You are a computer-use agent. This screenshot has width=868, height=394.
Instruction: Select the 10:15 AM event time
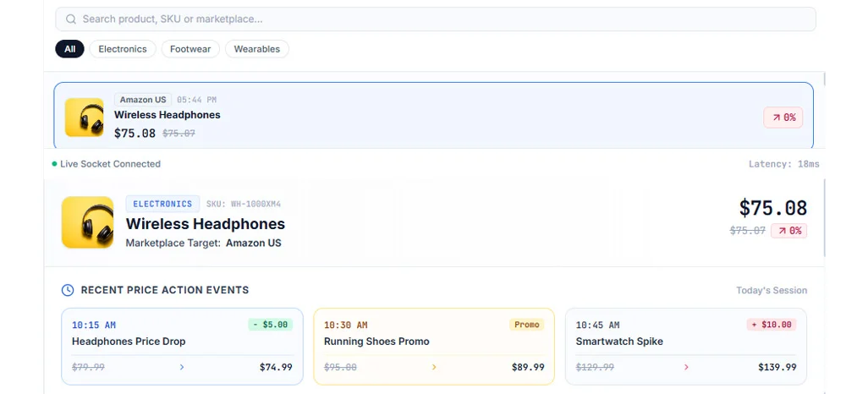pos(94,326)
